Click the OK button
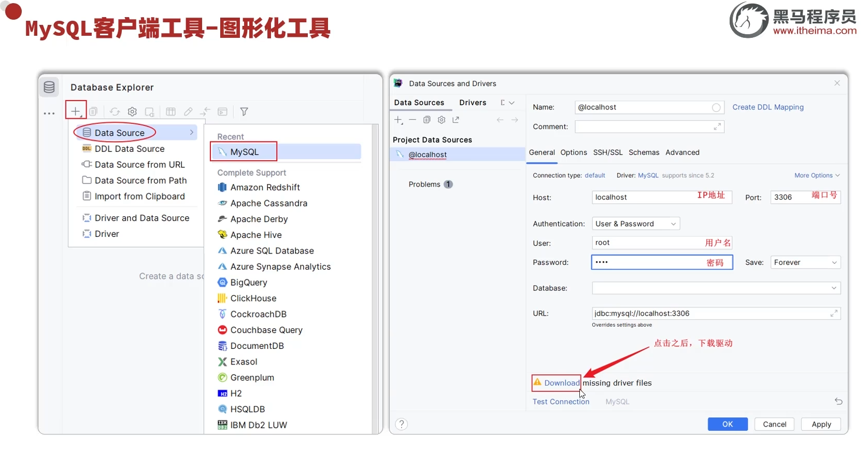Screen dimensions: 868x450 tap(728, 424)
